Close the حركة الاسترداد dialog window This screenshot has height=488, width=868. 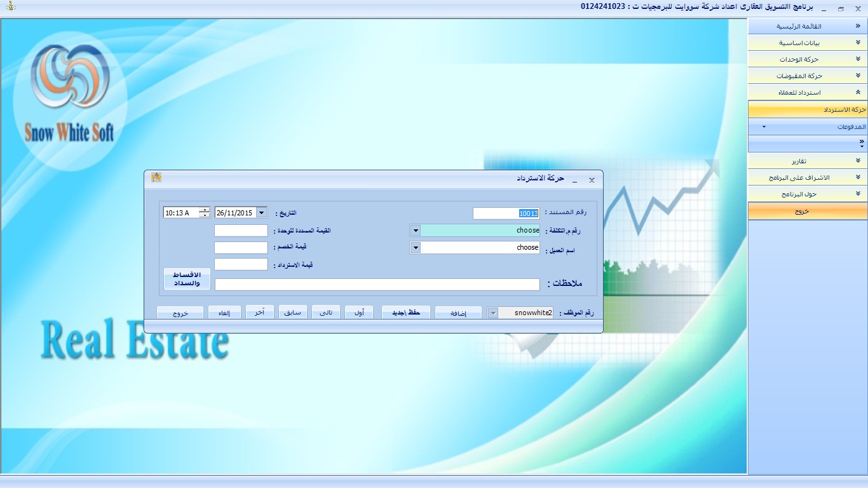pyautogui.click(x=592, y=180)
